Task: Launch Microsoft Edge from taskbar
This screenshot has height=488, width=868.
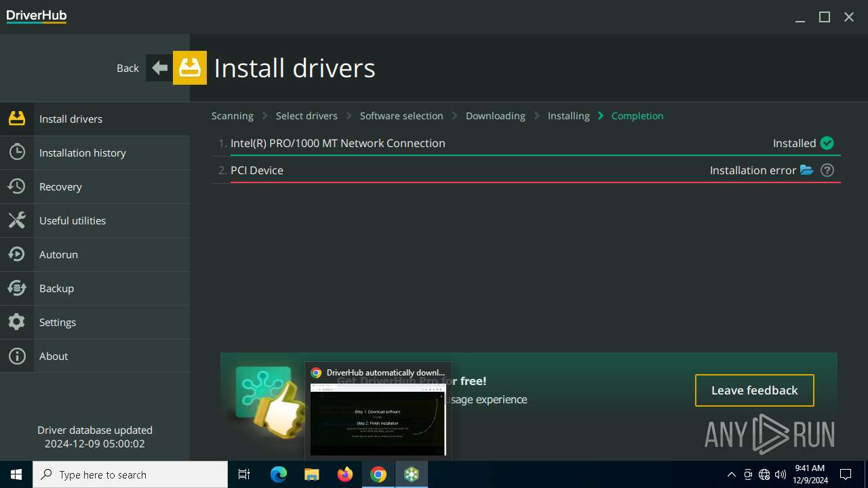Action: coord(279,474)
